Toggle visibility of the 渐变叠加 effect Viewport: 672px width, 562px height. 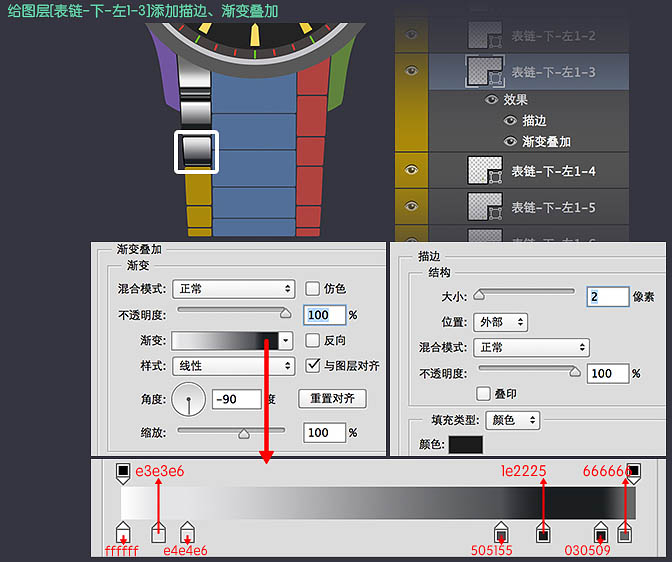point(510,141)
